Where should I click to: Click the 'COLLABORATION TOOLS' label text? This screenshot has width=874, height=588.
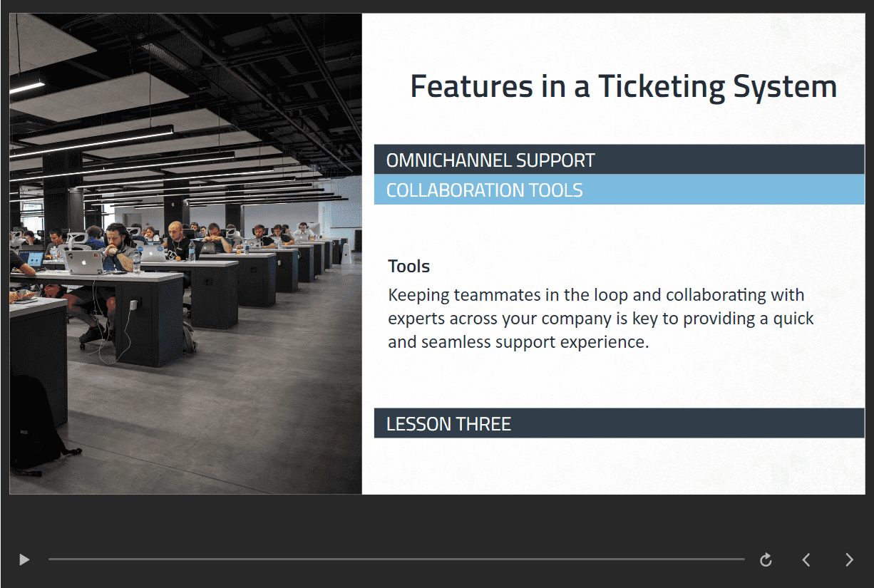[x=484, y=190]
